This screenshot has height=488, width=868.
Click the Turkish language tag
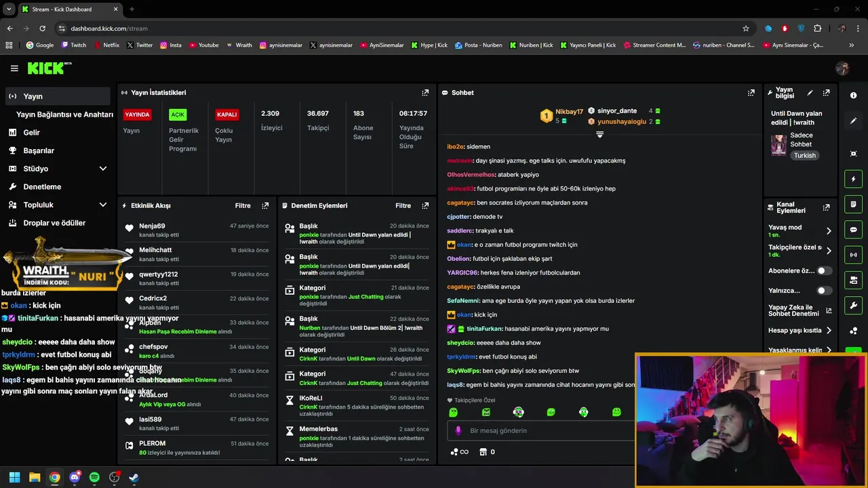(805, 155)
